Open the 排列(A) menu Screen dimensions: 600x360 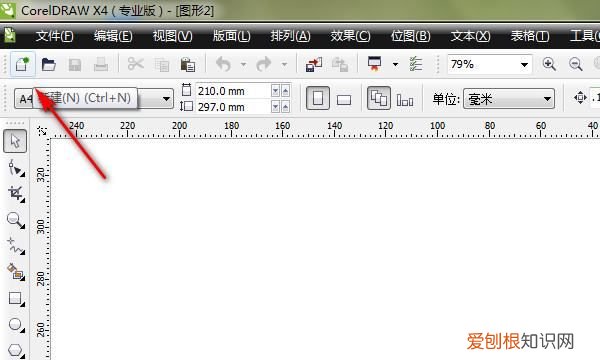[x=290, y=36]
